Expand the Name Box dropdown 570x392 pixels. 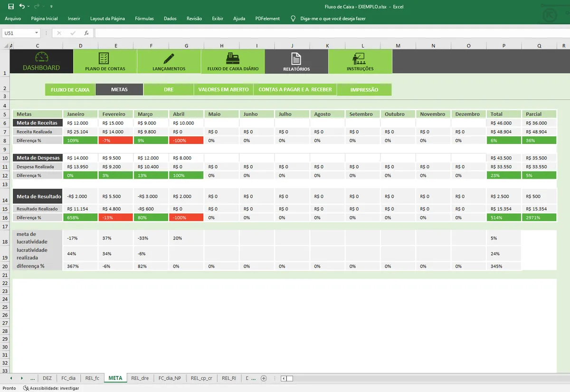[x=37, y=33]
